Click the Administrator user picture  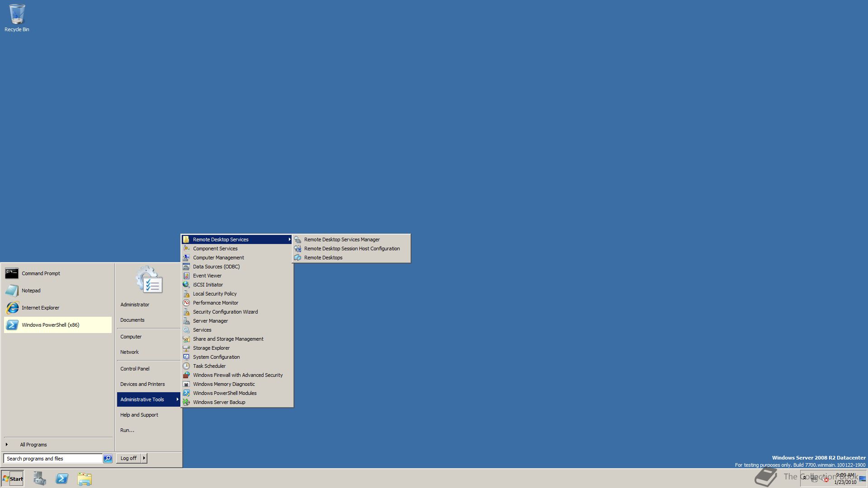point(149,280)
